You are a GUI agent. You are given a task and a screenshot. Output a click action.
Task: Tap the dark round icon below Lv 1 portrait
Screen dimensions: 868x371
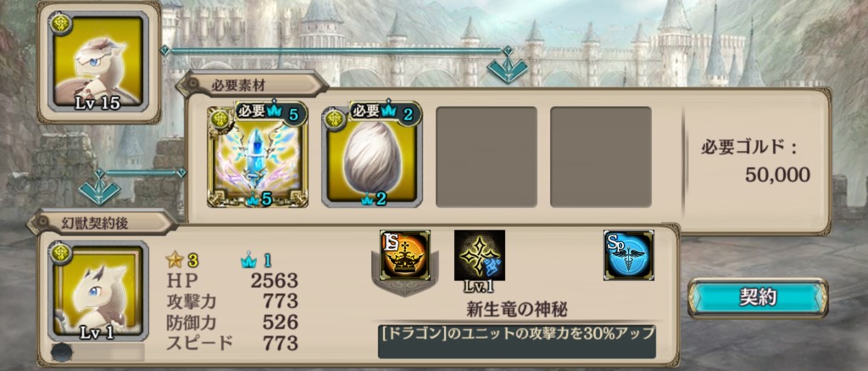click(x=61, y=352)
